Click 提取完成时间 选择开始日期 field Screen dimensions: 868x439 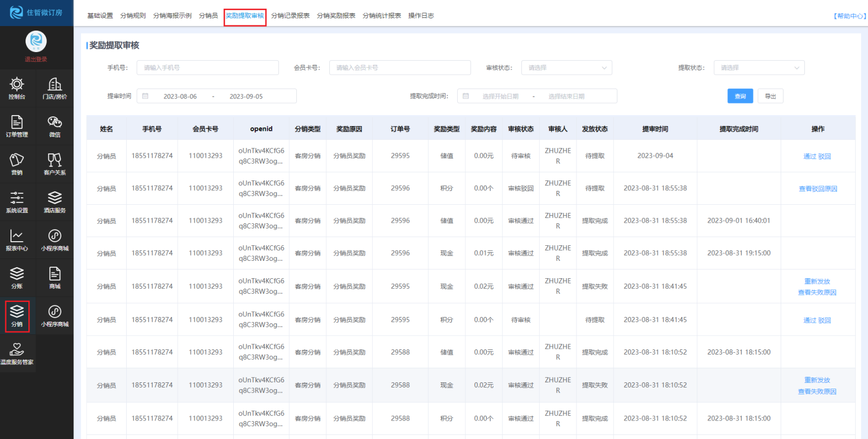501,97
